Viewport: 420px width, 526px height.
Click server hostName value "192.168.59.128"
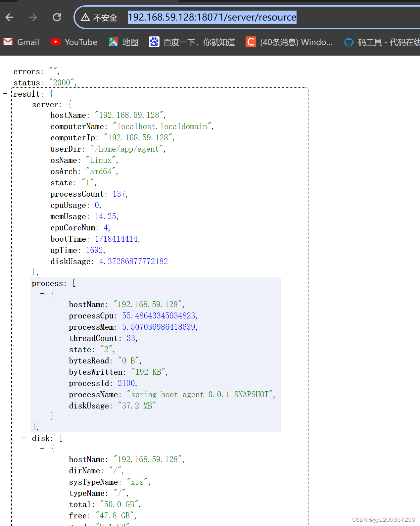129,115
